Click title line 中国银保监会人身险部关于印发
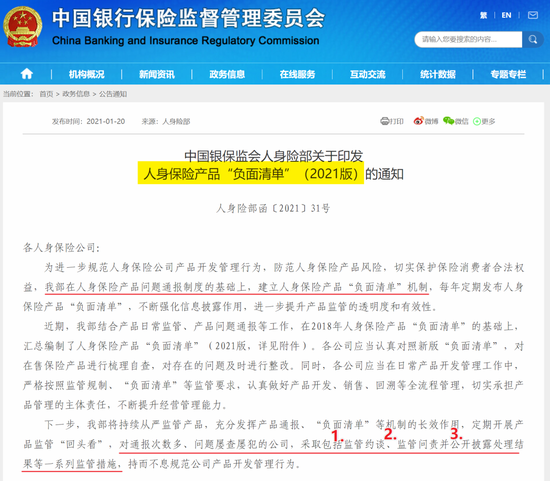The image size is (550, 481). tap(274, 156)
